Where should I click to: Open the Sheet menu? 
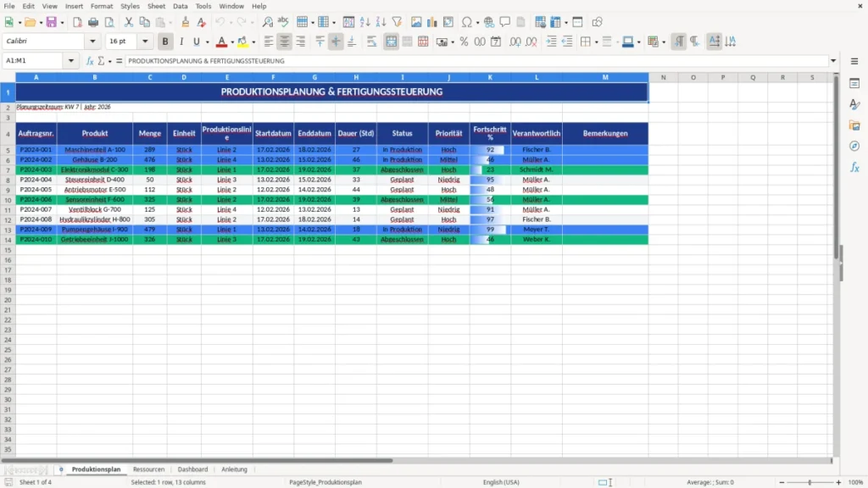(x=156, y=6)
